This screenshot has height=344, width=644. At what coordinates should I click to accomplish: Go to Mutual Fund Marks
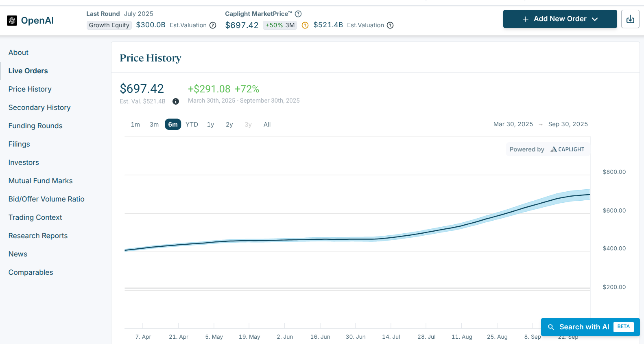[x=41, y=181]
